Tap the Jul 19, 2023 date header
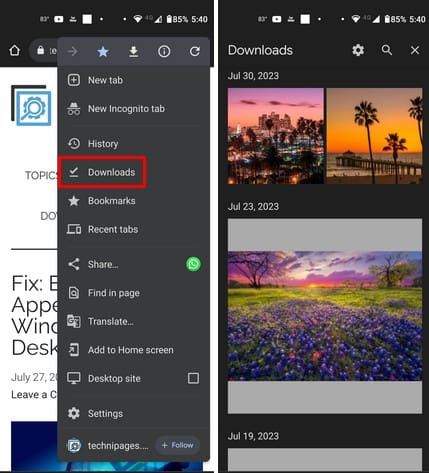The height and width of the screenshot is (473, 429). click(253, 436)
